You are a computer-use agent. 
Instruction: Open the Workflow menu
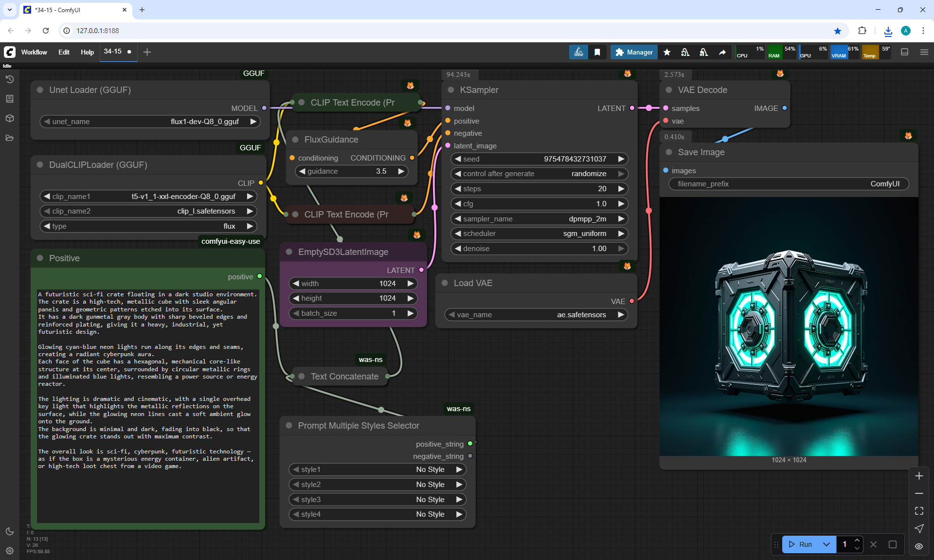point(34,52)
